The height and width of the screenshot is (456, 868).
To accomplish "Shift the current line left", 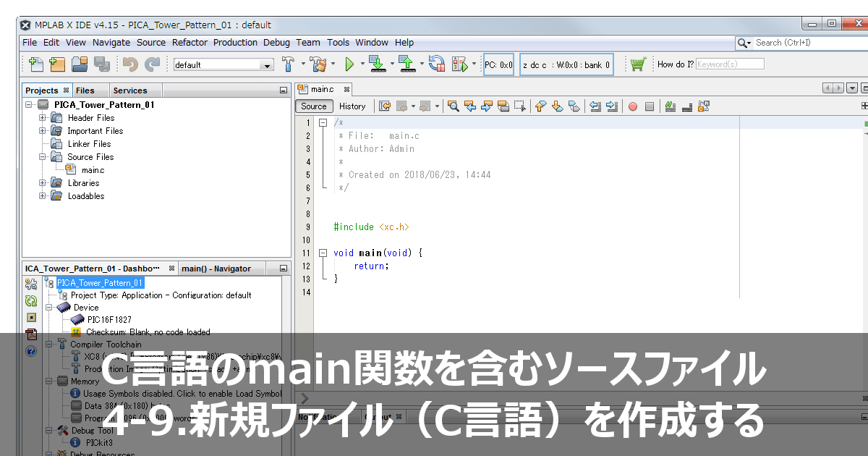I will tap(595, 106).
